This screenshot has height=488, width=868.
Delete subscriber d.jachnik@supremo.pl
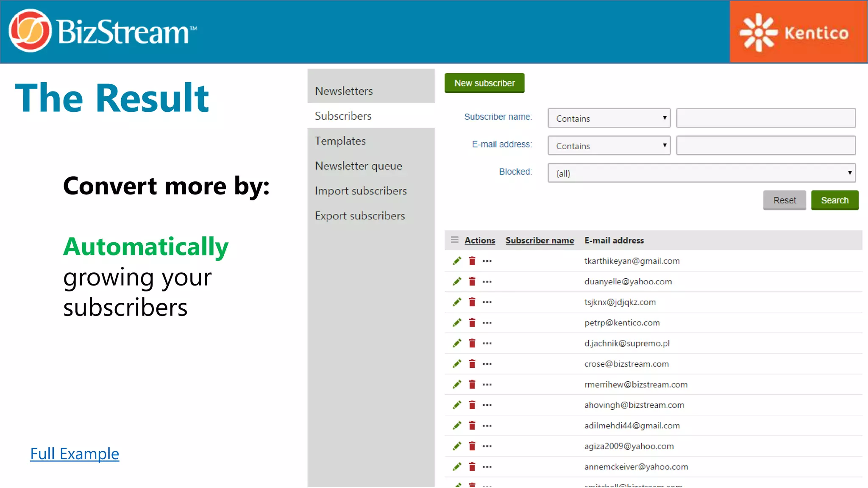point(472,343)
